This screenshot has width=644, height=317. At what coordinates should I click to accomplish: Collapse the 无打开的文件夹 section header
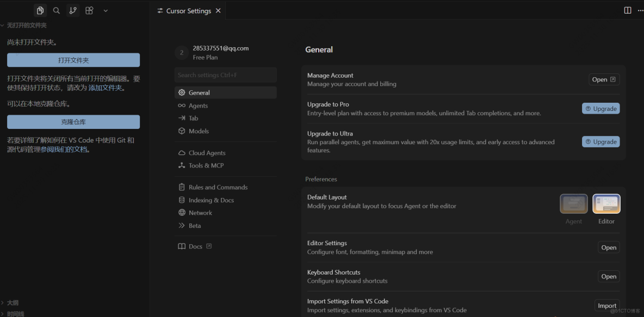[26, 26]
